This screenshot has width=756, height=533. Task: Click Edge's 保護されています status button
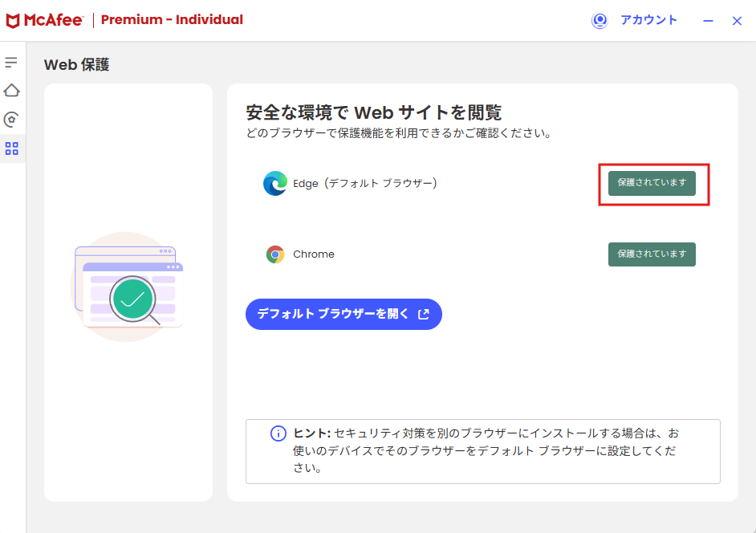tap(652, 183)
